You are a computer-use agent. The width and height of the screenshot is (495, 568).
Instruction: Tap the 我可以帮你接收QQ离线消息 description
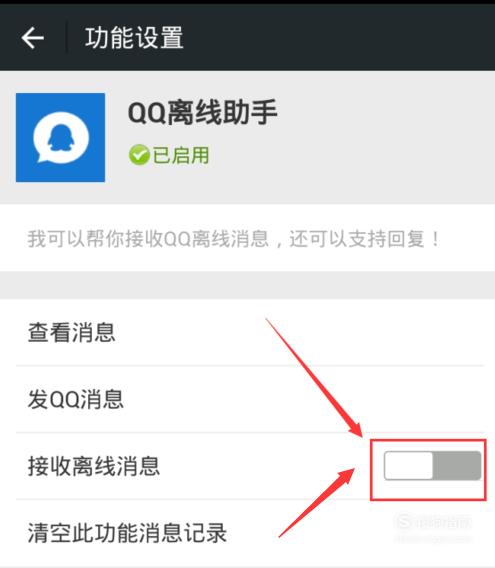[234, 239]
